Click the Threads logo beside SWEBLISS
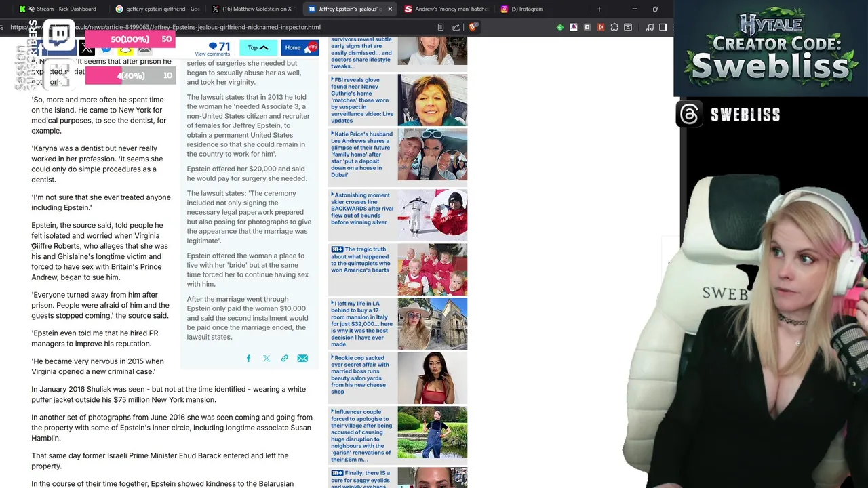 (689, 114)
